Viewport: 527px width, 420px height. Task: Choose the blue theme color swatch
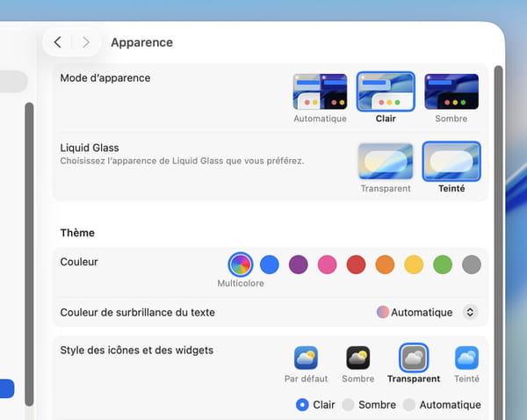(x=270, y=264)
